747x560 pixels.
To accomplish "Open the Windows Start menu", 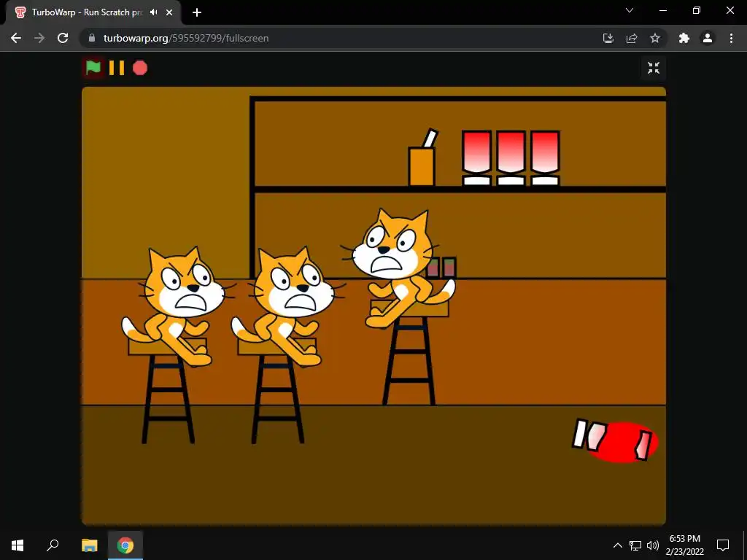I will [x=18, y=545].
